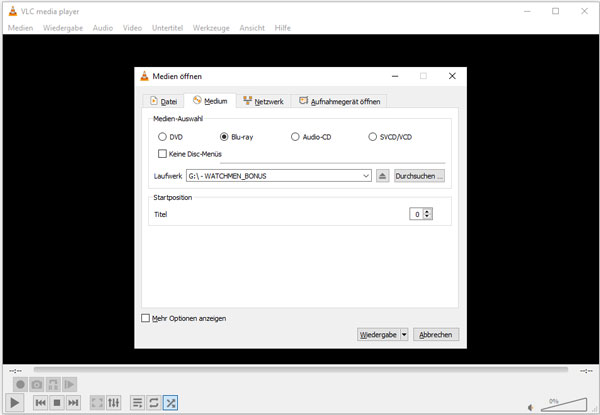Switch to the Datei tab
600x415 pixels.
point(164,101)
